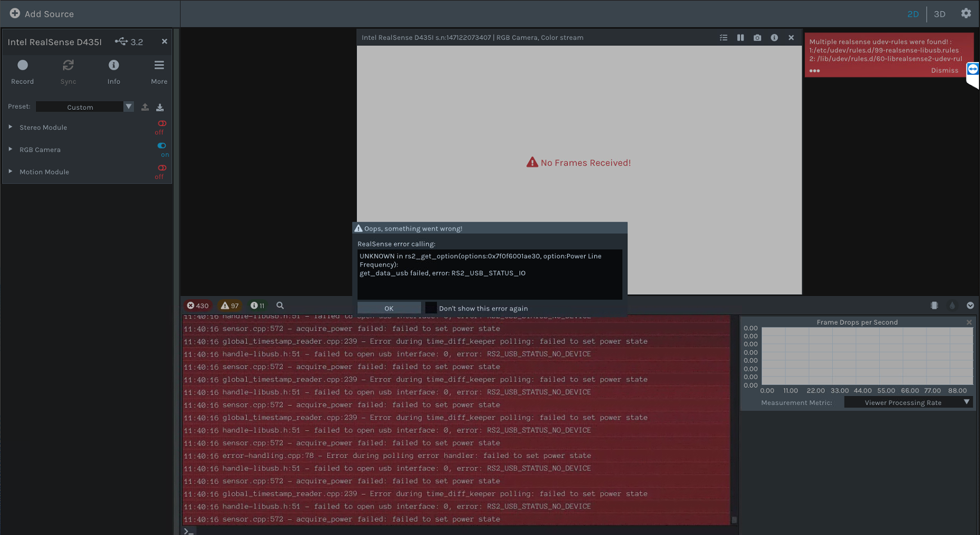980x535 pixels.
Task: Dismiss the udev-rules warning banner
Action: click(945, 70)
